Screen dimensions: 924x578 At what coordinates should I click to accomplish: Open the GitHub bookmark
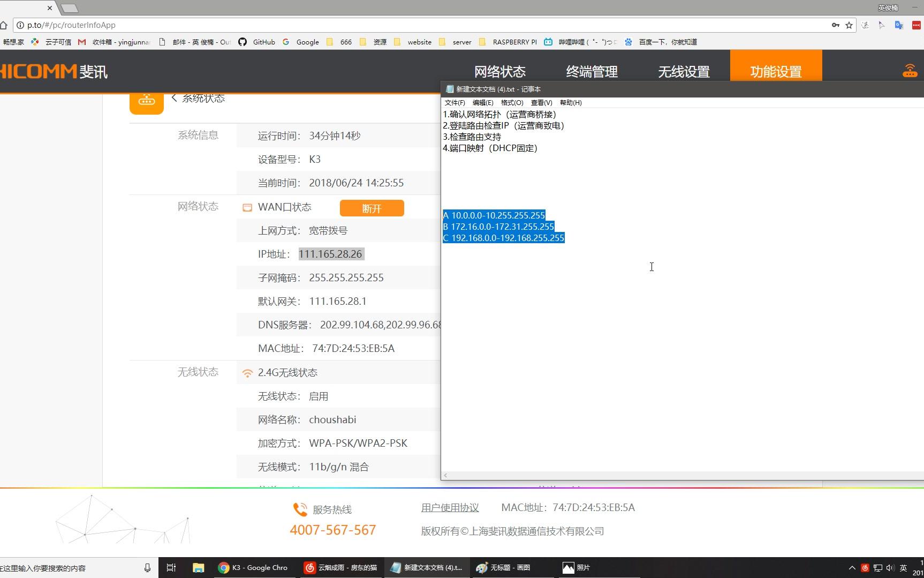[257, 42]
